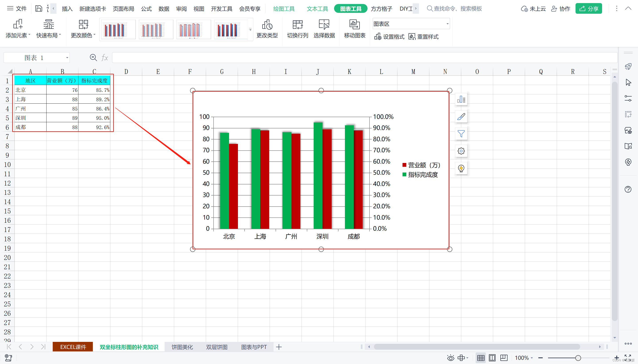Click the zoom magnifier icon beside fx
Viewport: 638px width, 364px height.
click(93, 58)
